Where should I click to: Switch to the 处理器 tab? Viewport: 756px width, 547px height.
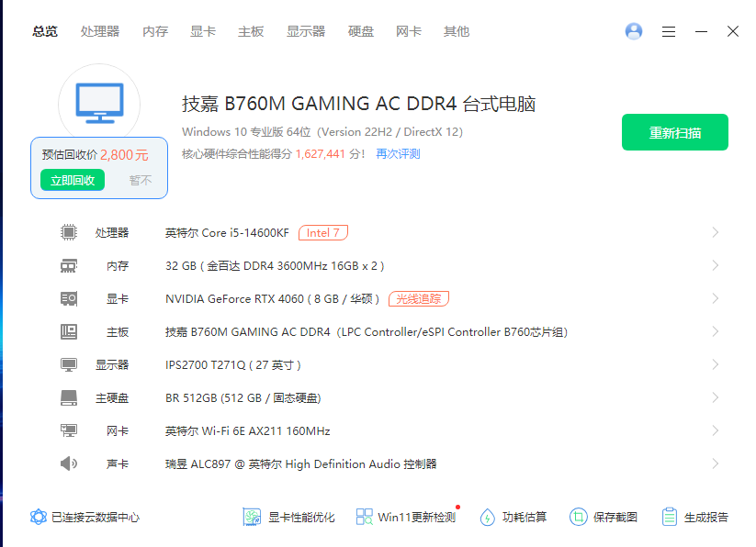[100, 32]
